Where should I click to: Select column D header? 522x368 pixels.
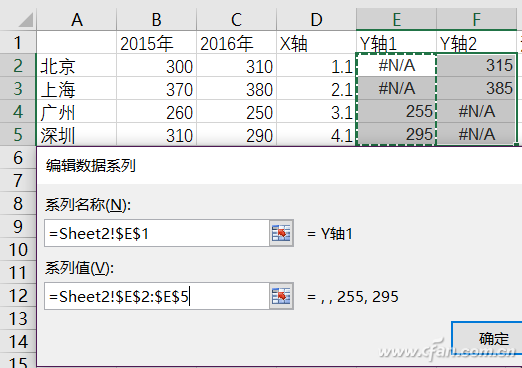(x=316, y=20)
